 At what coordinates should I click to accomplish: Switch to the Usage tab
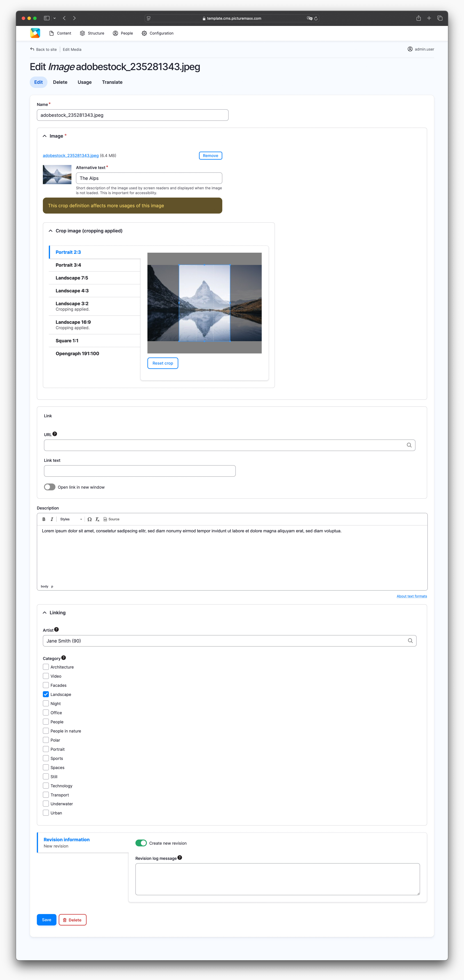85,82
